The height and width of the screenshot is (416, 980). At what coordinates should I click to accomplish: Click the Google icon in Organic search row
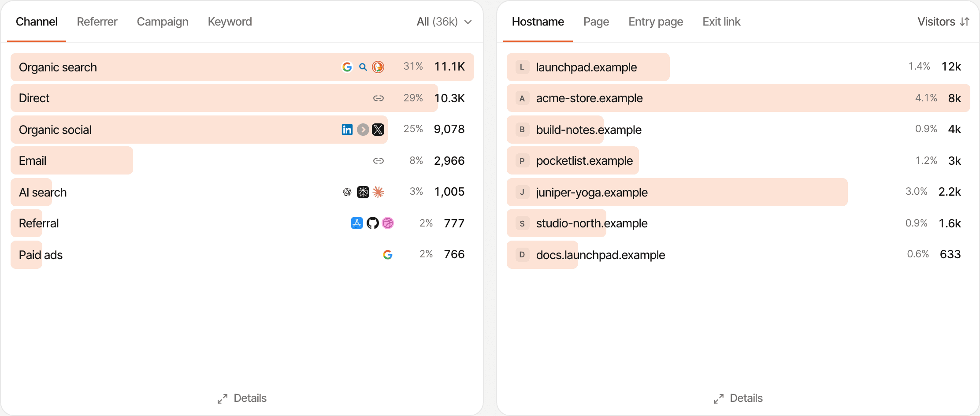tap(347, 67)
